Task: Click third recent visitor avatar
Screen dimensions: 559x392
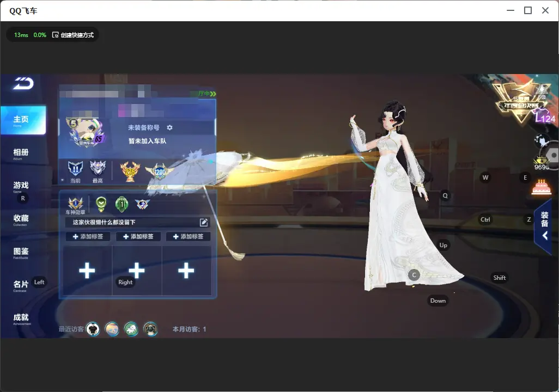Action: pyautogui.click(x=131, y=329)
